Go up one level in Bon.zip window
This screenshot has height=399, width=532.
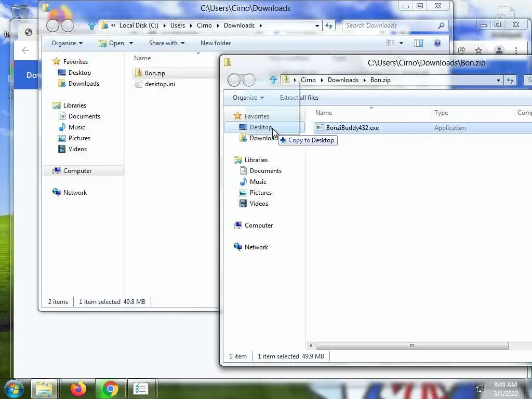coord(273,80)
